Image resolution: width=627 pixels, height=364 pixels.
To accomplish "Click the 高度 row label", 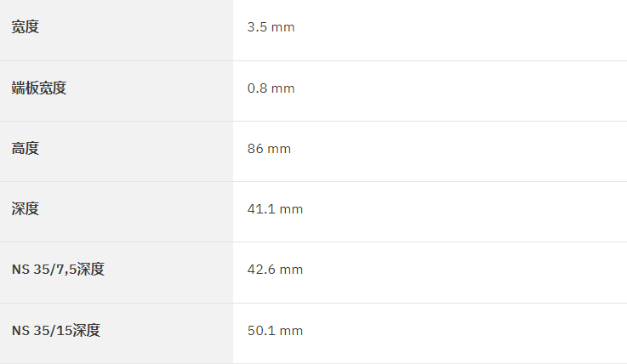I will (26, 149).
